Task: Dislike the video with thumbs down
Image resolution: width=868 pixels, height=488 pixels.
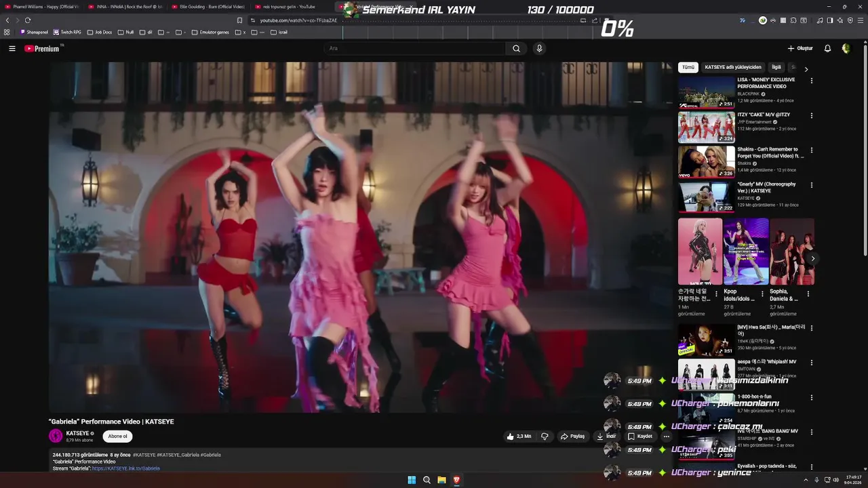Action: 545,436
